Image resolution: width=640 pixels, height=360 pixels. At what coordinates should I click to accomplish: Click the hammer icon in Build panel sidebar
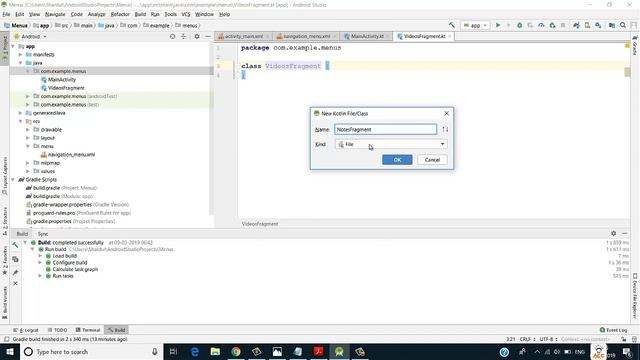(15, 245)
